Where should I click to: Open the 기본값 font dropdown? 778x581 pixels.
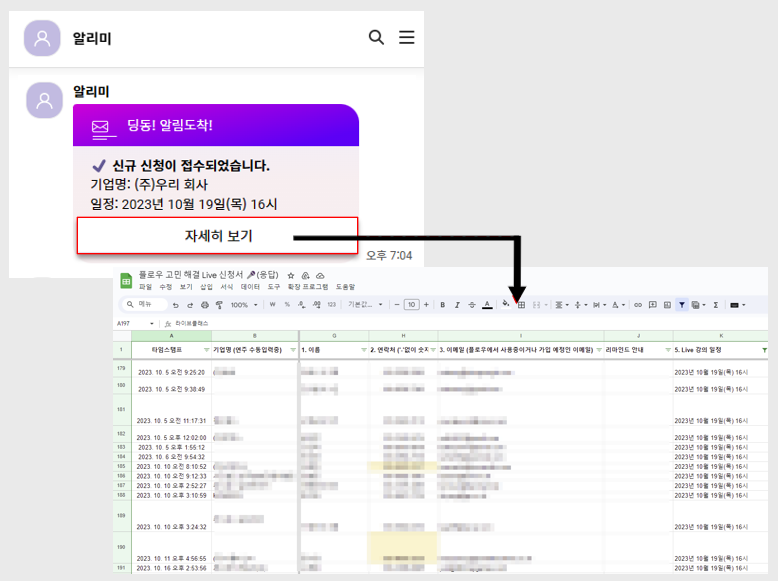pyautogui.click(x=365, y=305)
